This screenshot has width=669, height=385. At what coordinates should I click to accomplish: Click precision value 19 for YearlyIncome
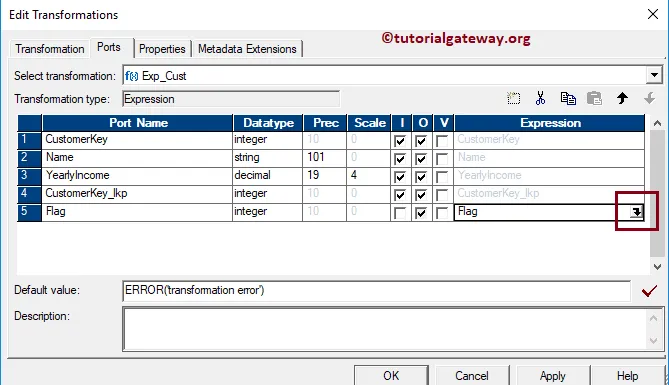[325, 176]
